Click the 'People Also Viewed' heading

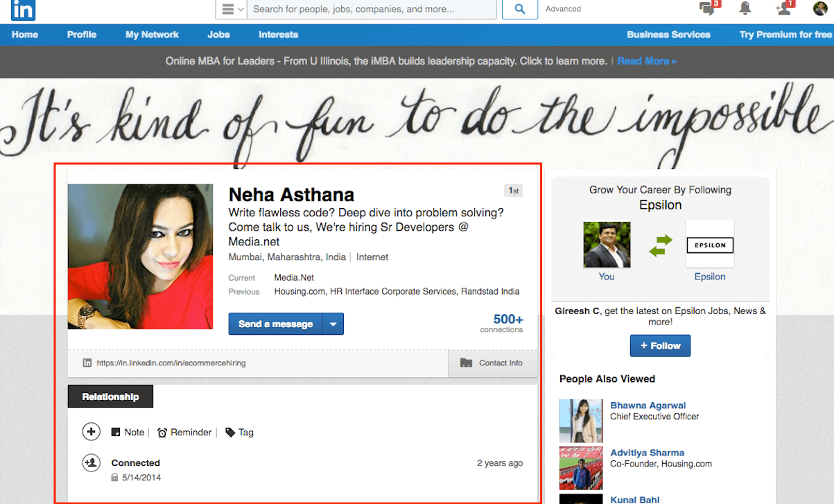(x=607, y=379)
